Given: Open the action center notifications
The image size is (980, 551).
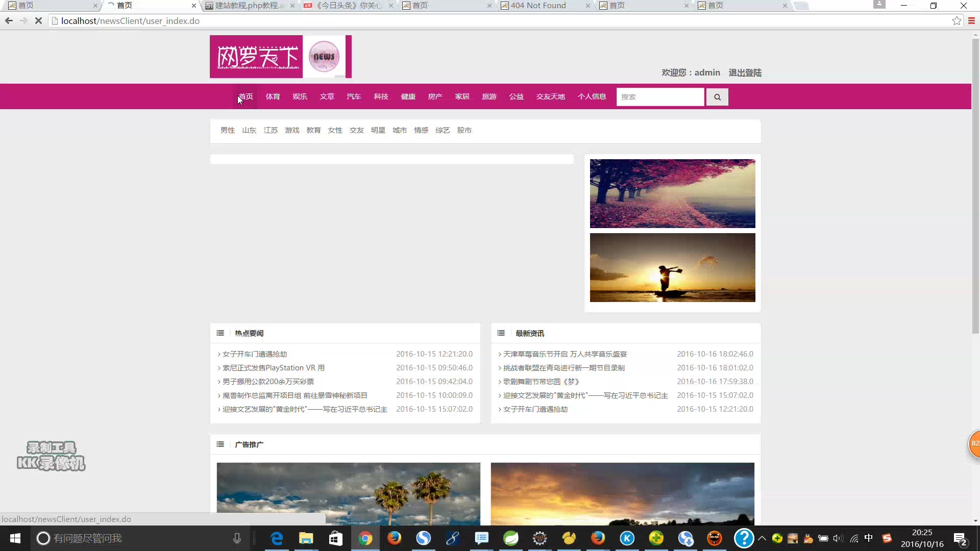Looking at the screenshot, I should [x=961, y=539].
